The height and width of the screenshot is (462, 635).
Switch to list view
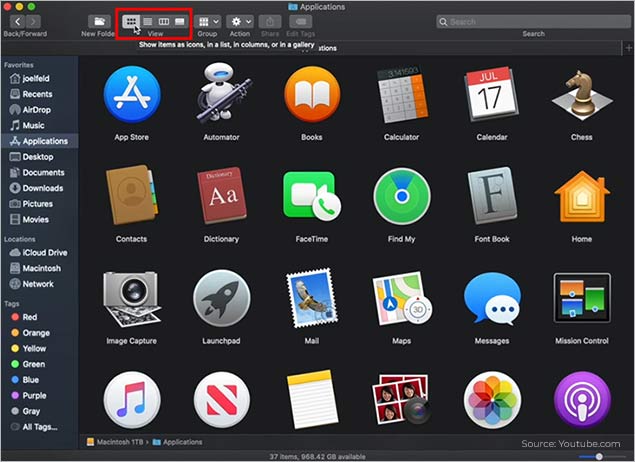pyautogui.click(x=148, y=21)
